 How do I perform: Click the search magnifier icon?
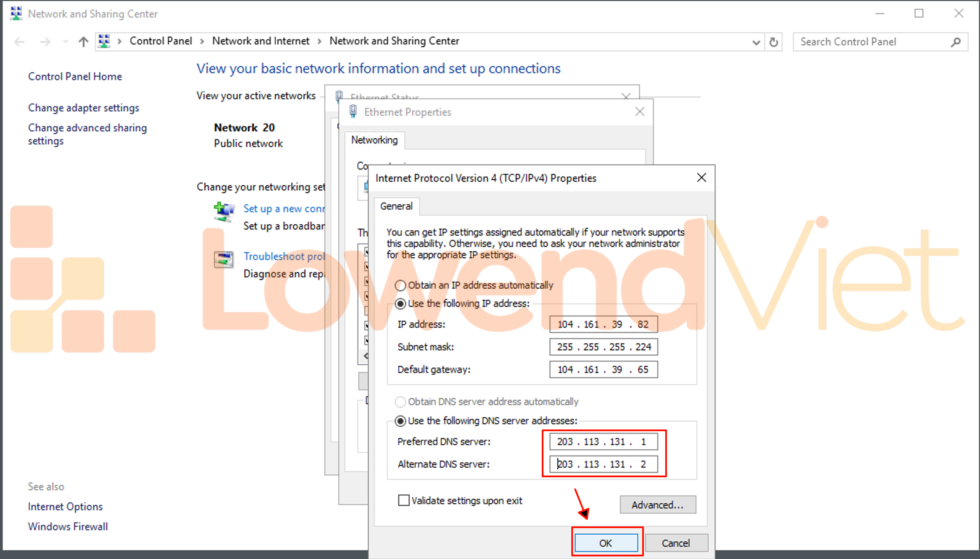click(955, 42)
